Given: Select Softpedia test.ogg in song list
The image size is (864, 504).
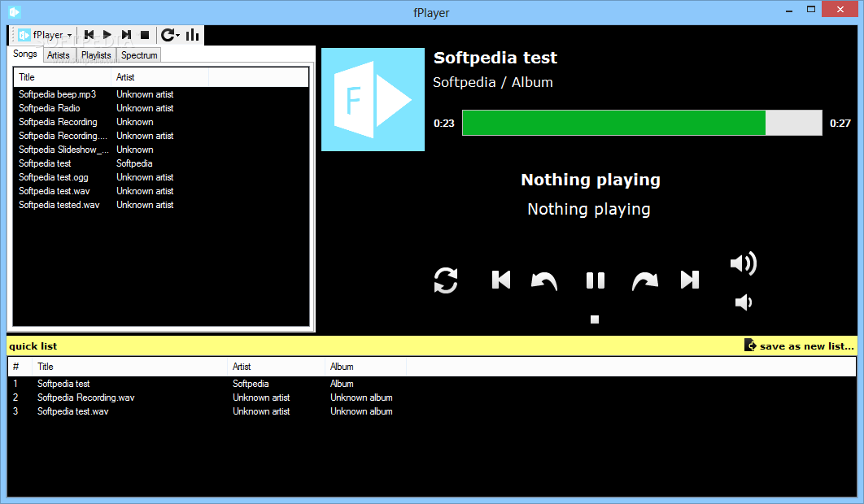Looking at the screenshot, I should pos(161,177).
